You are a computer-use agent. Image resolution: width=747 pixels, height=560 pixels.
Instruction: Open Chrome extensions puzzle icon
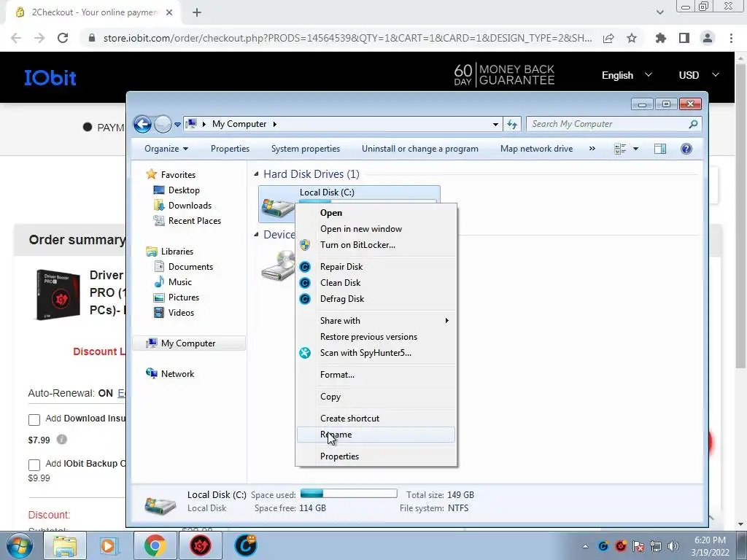coord(661,38)
